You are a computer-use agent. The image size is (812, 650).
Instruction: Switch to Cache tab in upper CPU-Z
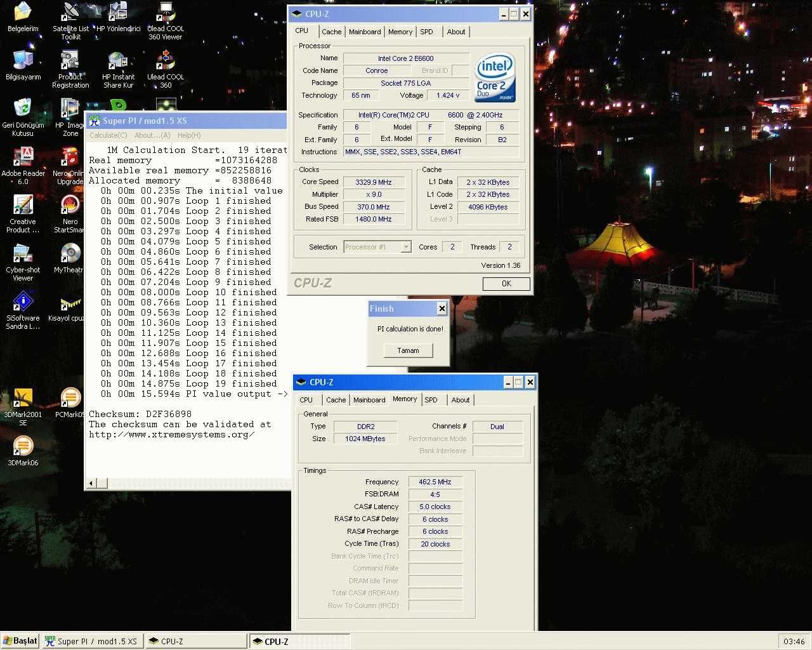point(331,32)
